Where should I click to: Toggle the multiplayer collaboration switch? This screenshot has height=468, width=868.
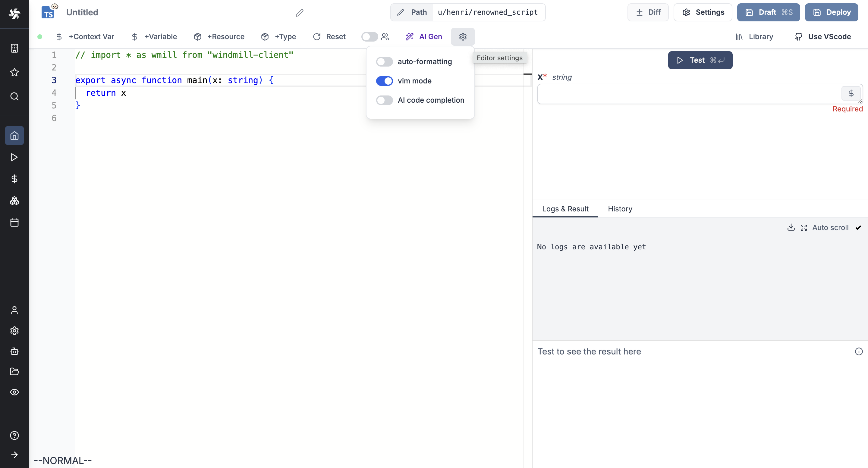369,37
